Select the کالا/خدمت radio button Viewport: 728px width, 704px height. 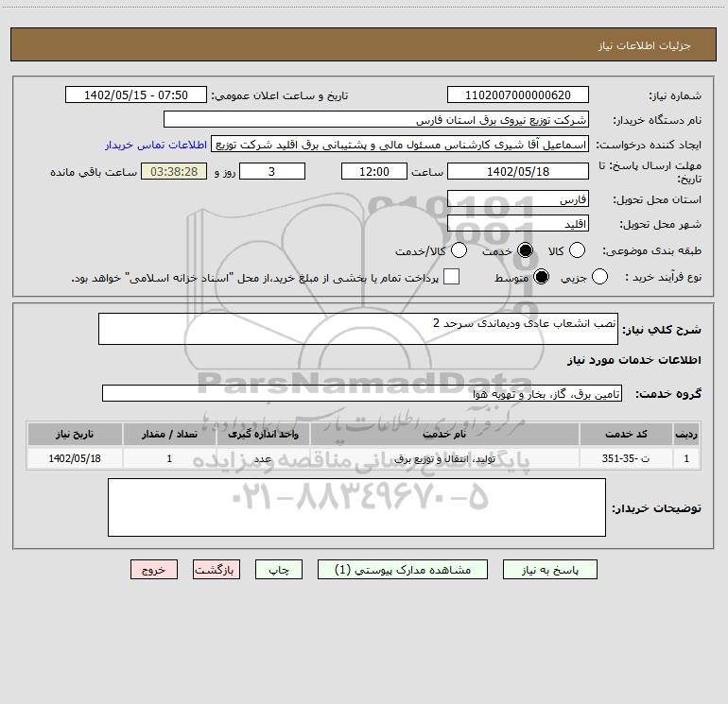pos(459,250)
